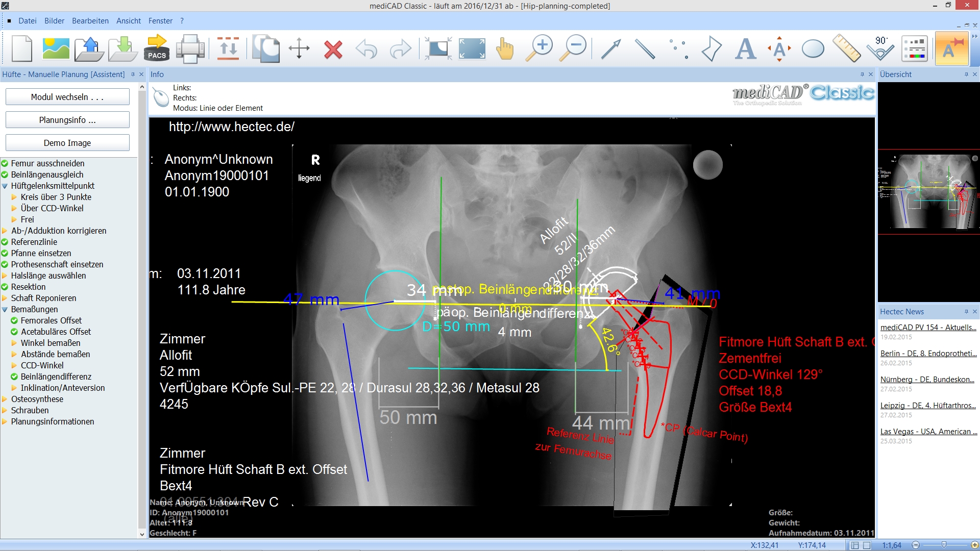Viewport: 980px width, 551px height.
Task: Select the text A tool
Action: pos(746,49)
